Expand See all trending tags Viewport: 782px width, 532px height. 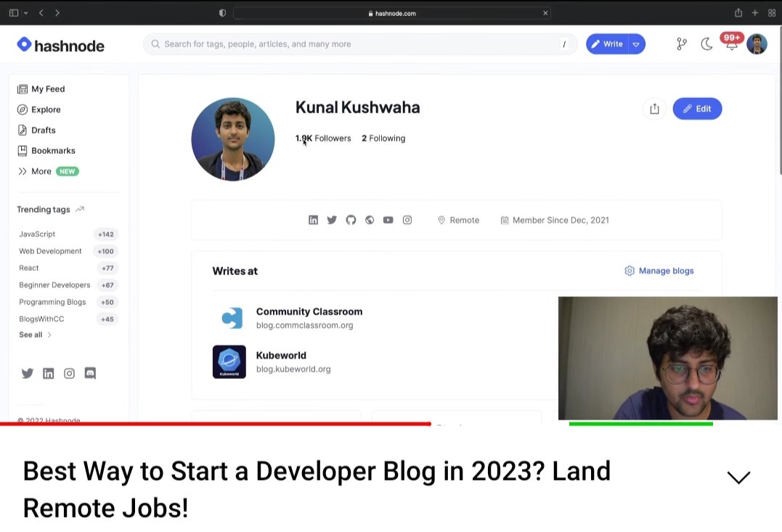(35, 335)
